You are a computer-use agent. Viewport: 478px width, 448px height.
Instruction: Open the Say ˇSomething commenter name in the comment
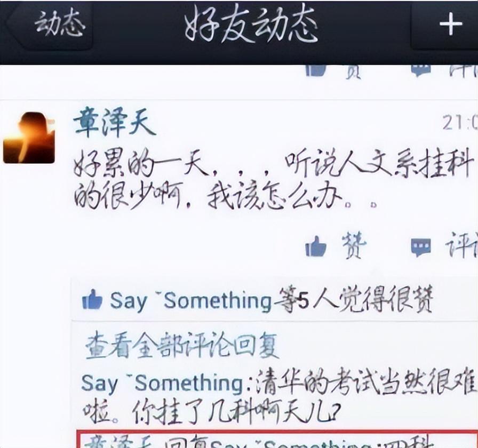click(x=162, y=383)
